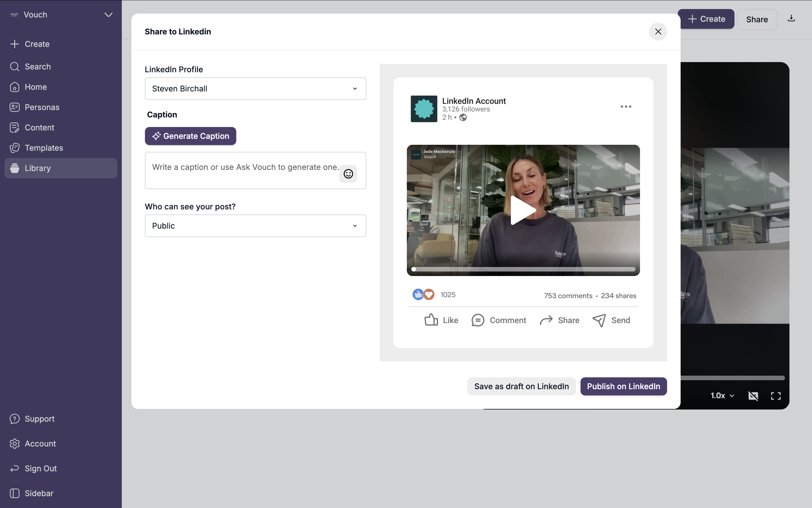Open the Support help icon

click(x=14, y=419)
